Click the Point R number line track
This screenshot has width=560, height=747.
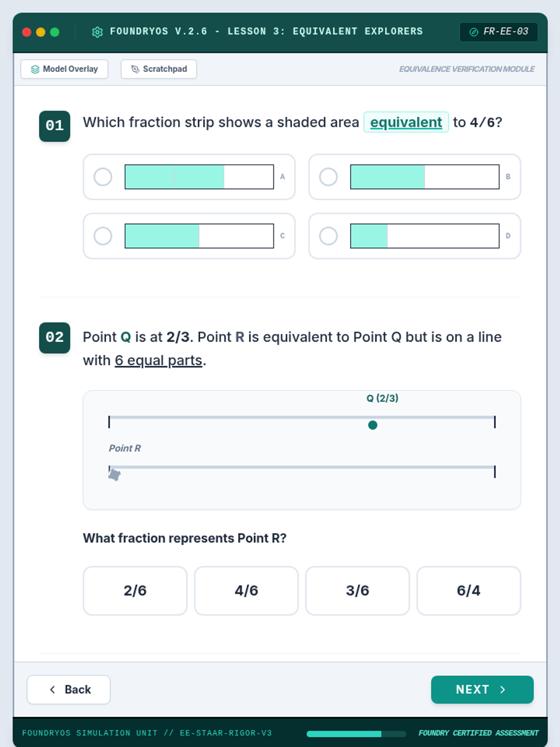click(301, 467)
